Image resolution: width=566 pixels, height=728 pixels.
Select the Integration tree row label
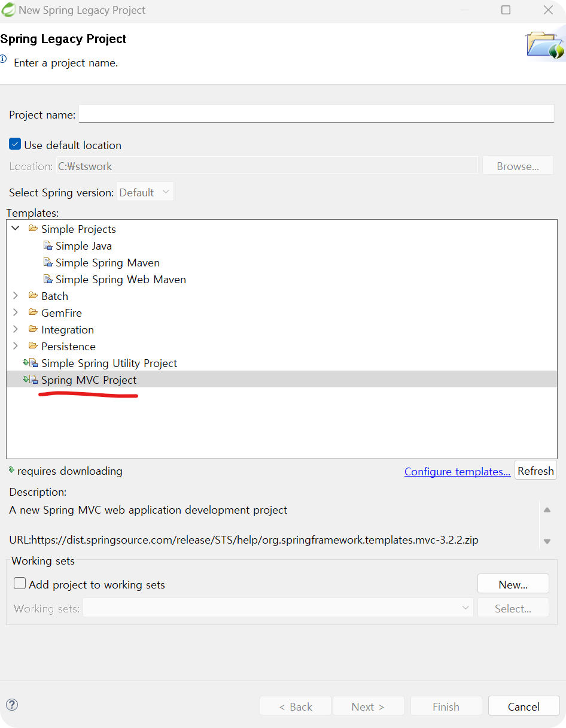pos(67,329)
